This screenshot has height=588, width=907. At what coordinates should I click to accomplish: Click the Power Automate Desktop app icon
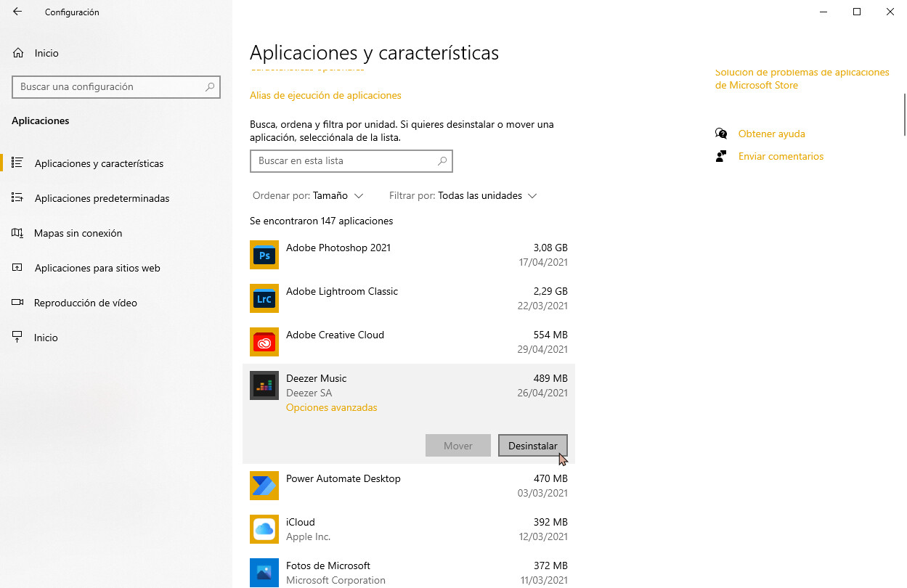(264, 486)
